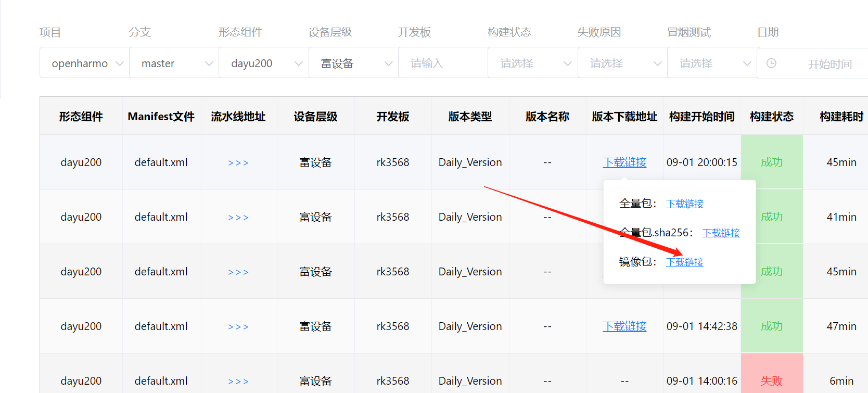This screenshot has width=868, height=393.
Task: Open pipeline >>> link for 09-01 14:42:38 row
Action: [238, 326]
